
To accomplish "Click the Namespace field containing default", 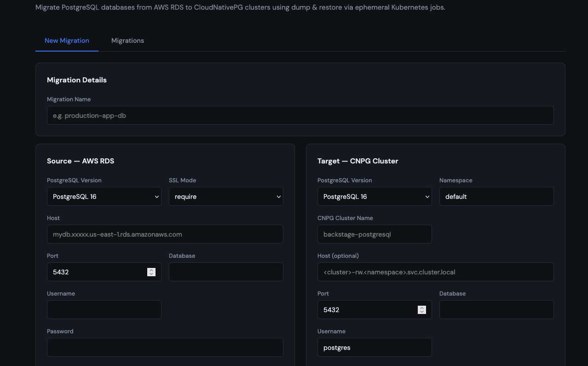I will tap(496, 197).
